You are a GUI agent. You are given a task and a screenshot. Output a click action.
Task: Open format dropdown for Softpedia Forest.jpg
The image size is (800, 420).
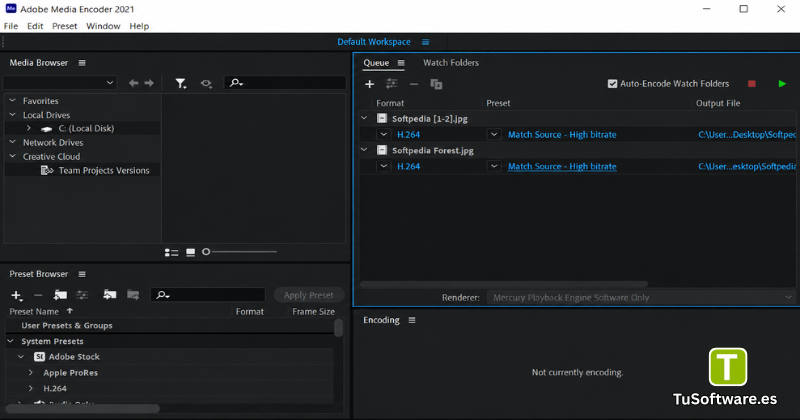pyautogui.click(x=384, y=166)
